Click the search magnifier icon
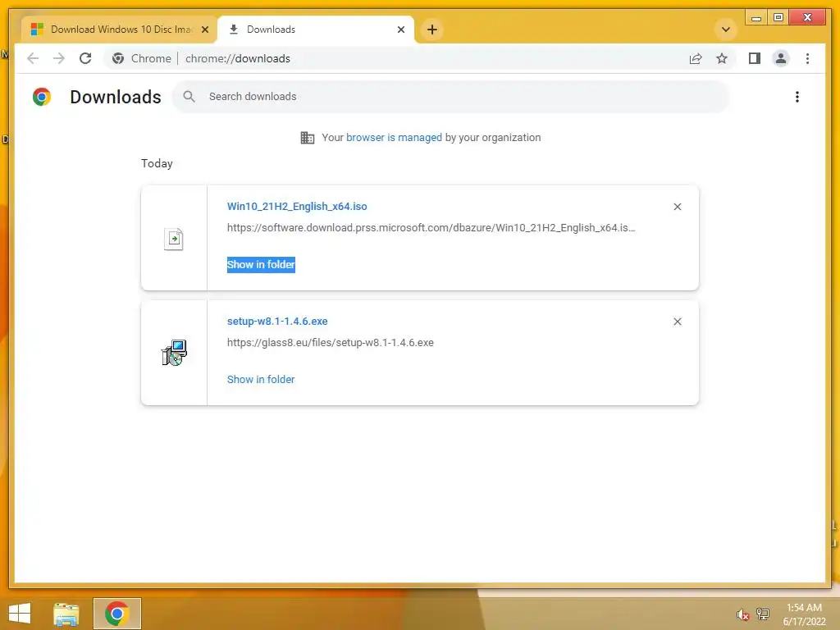Screen dimensions: 840x630 coord(189,97)
